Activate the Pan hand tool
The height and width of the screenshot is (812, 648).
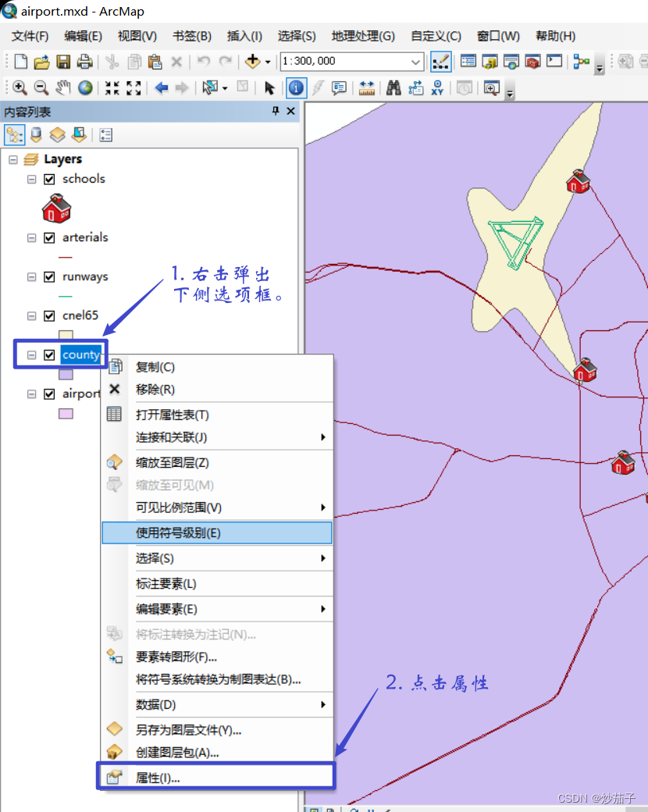click(x=63, y=87)
